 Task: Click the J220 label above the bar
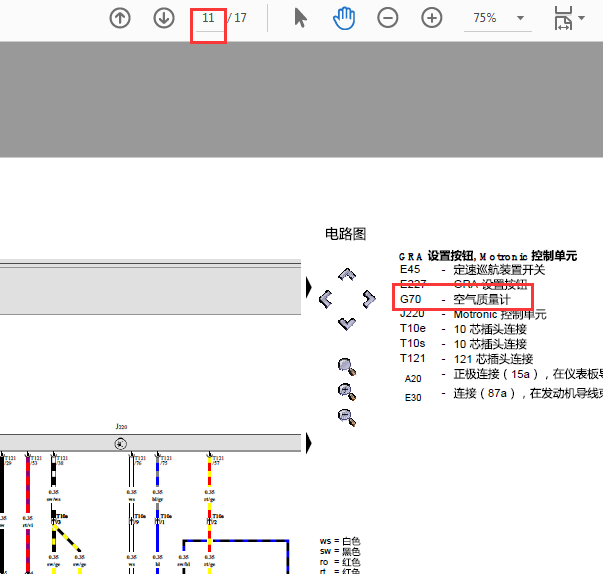[x=121, y=426]
